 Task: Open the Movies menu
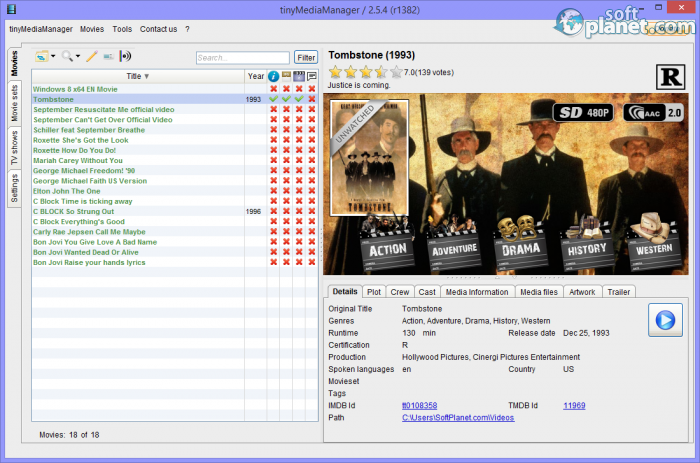[92, 29]
